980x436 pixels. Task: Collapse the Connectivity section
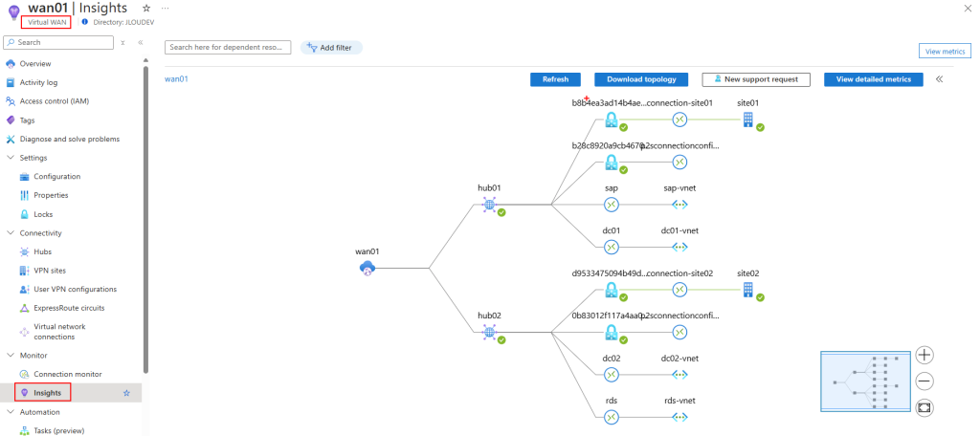tap(10, 233)
